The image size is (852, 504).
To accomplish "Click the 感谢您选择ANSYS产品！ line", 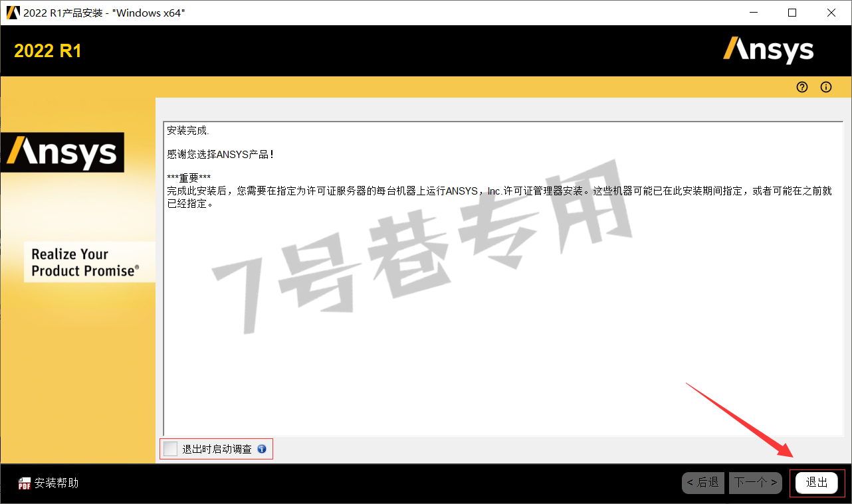I will (220, 154).
